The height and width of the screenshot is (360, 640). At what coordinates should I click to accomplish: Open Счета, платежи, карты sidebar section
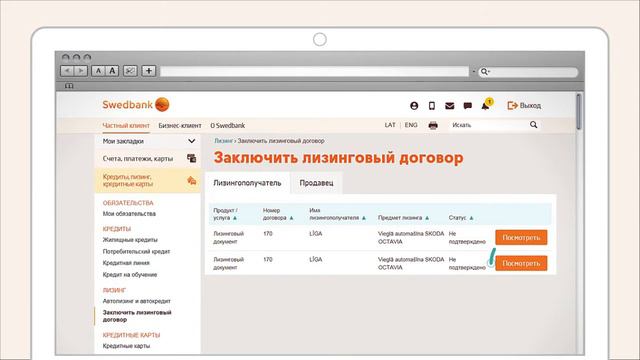tap(148, 158)
